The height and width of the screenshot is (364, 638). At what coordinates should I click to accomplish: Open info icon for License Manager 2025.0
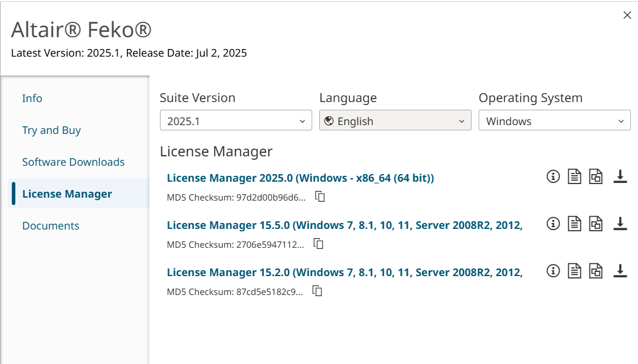553,176
